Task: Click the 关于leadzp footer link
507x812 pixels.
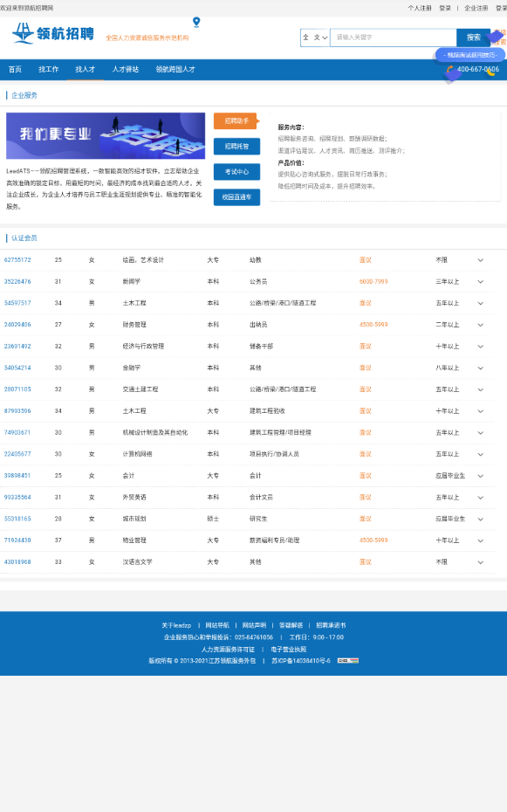Action: click(176, 625)
